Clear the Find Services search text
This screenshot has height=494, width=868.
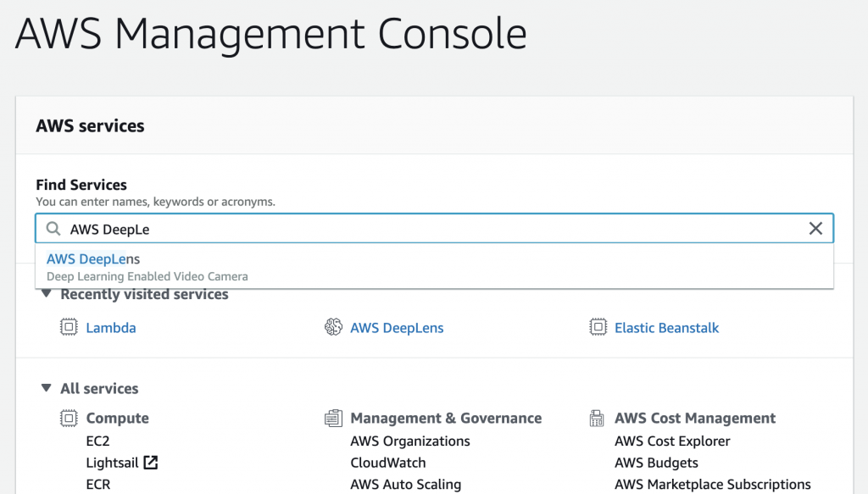click(815, 229)
